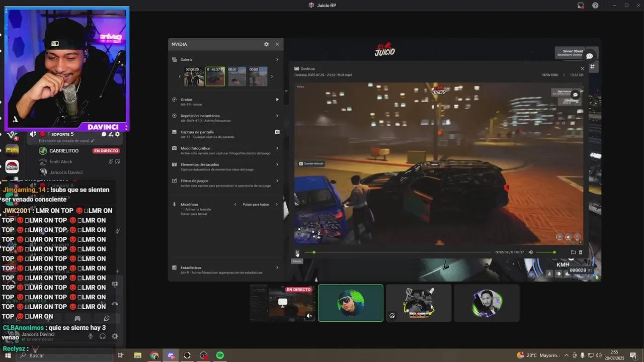
Task: Click the Estadísticas entry label
Action: [191, 267]
